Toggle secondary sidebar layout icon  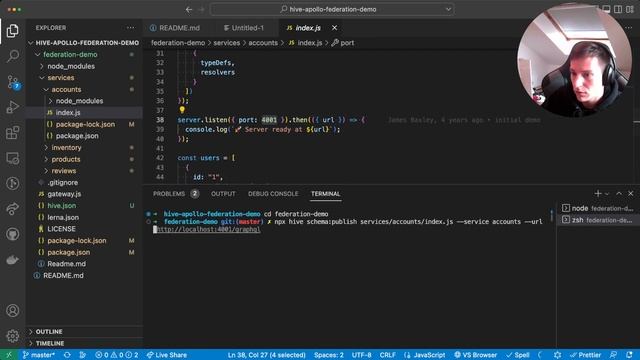click(618, 9)
